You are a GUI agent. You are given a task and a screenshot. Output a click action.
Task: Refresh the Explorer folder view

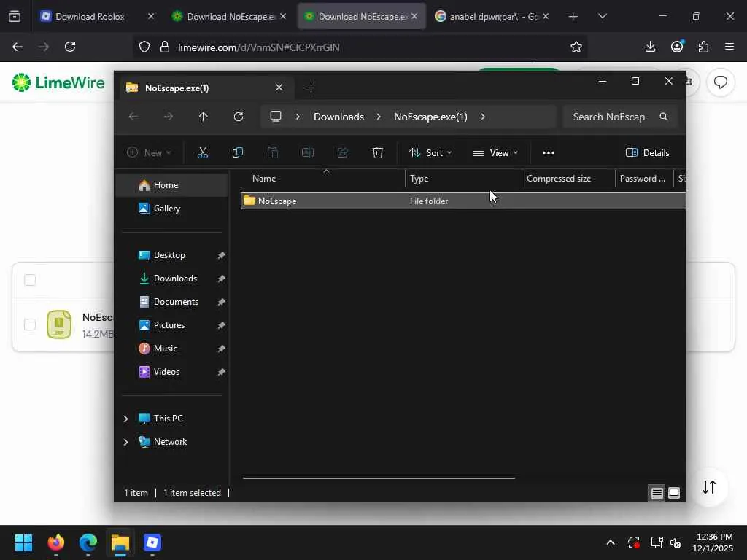click(239, 117)
